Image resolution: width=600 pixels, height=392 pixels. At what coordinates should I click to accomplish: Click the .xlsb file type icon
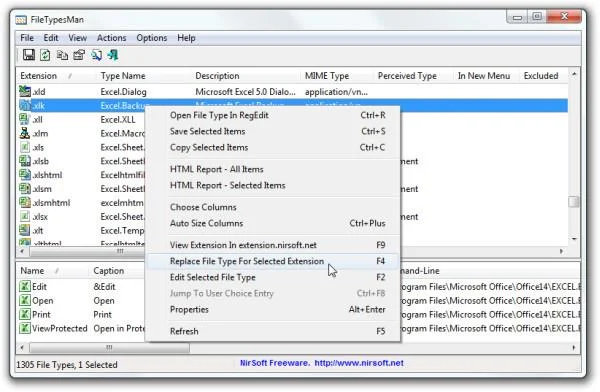[x=24, y=161]
